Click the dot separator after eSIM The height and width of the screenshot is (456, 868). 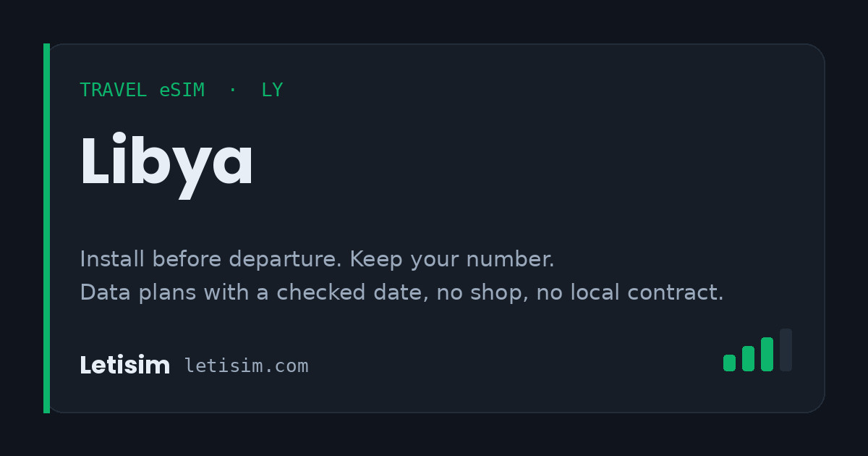coord(232,90)
